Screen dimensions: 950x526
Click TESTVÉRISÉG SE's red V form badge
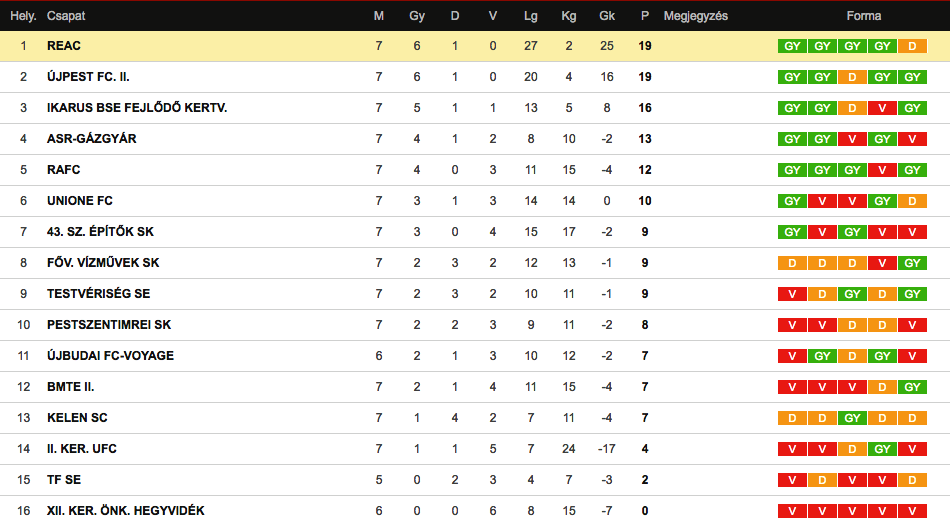click(x=792, y=294)
